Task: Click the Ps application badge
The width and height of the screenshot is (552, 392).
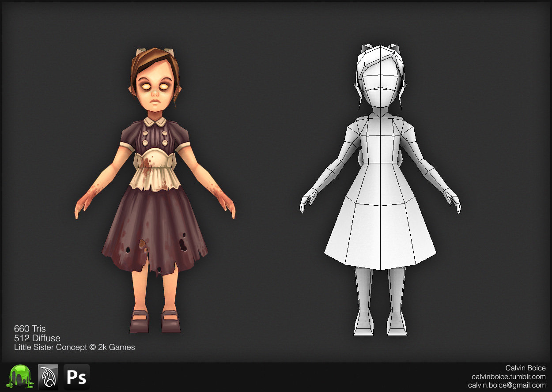Action: (x=77, y=377)
